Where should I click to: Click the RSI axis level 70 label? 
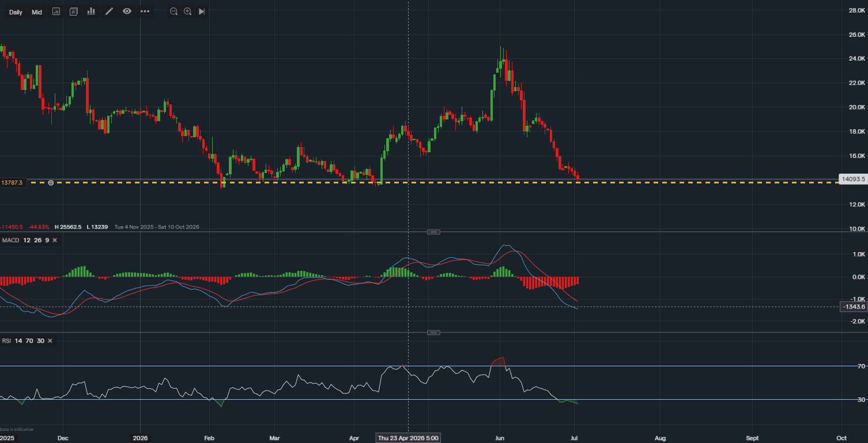[x=862, y=366]
